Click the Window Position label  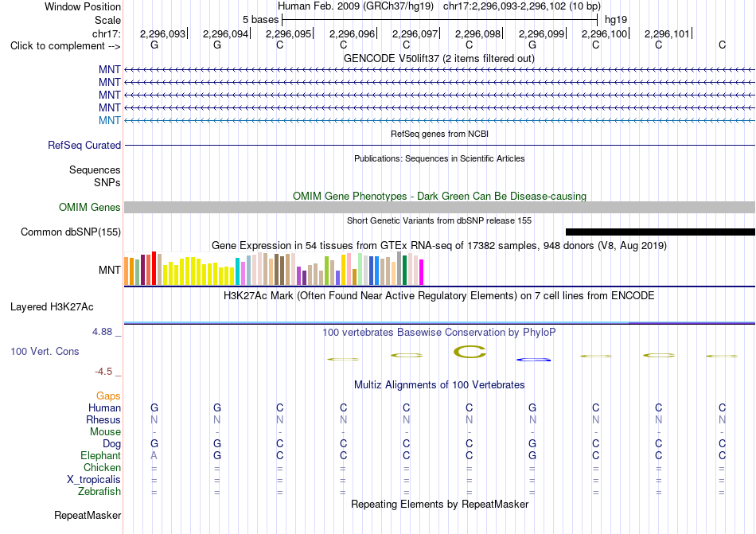point(83,6)
